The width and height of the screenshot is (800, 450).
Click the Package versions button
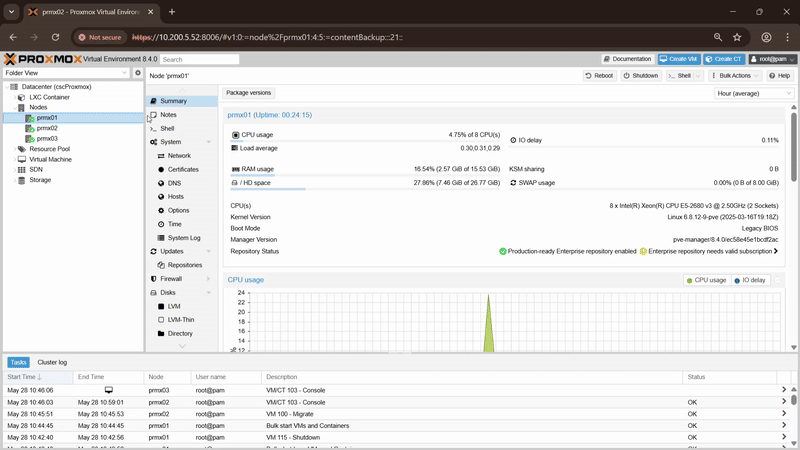point(248,93)
